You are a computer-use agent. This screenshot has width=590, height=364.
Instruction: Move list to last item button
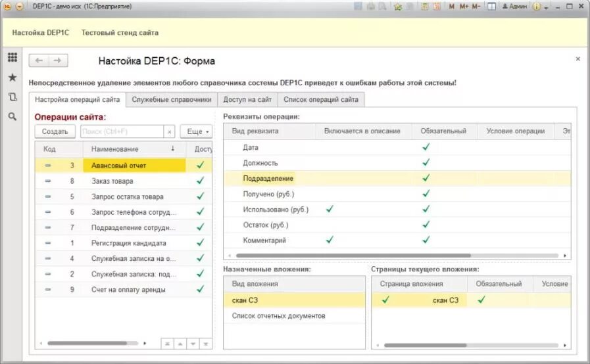pos(205,344)
